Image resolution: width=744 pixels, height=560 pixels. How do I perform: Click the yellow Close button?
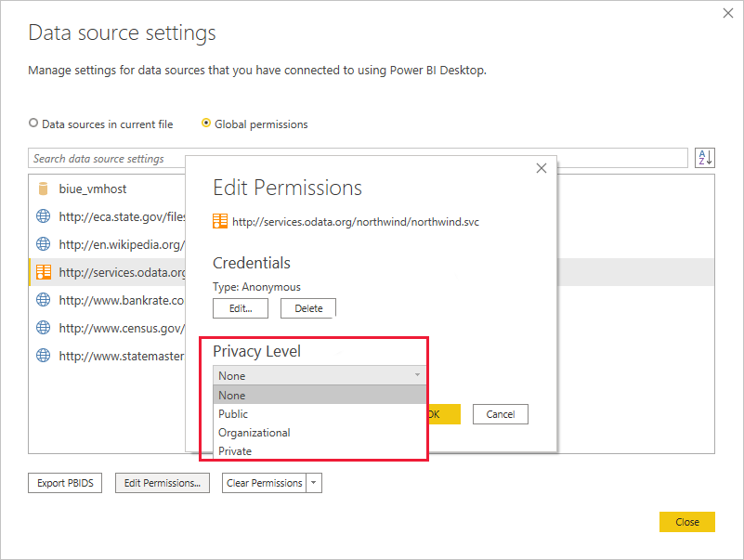tap(686, 522)
